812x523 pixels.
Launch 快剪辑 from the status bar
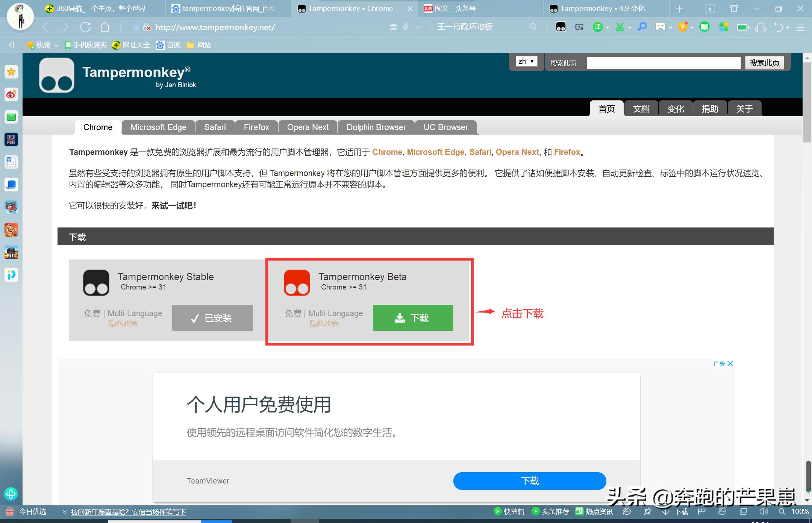coord(509,511)
